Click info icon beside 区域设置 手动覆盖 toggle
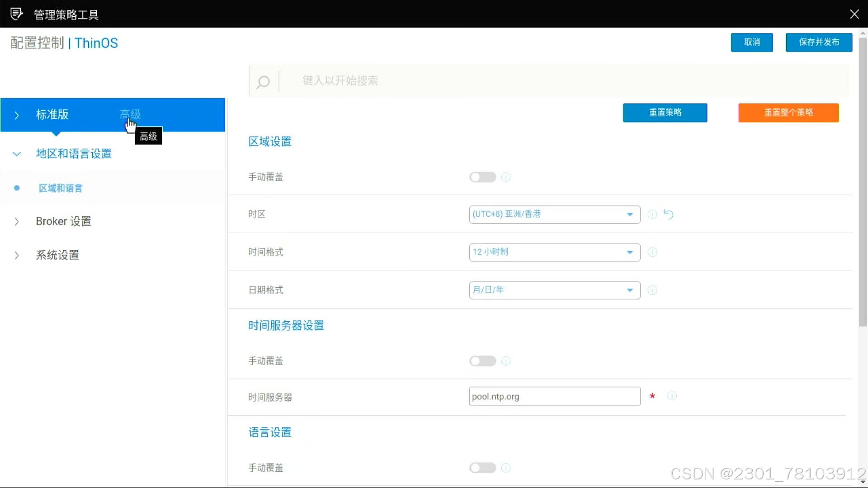 point(506,177)
